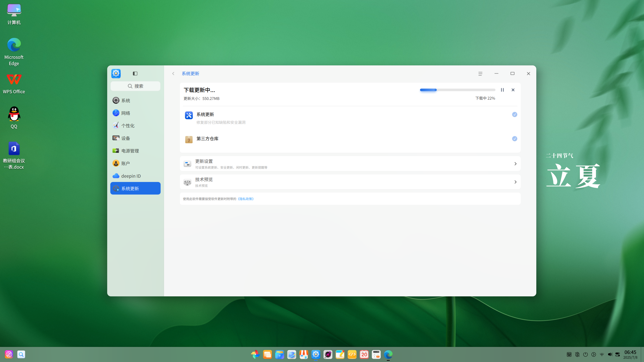Image resolution: width=644 pixels, height=362 pixels.
Task: Open 更新设置 via its chevron arrow
Action: pos(515,164)
